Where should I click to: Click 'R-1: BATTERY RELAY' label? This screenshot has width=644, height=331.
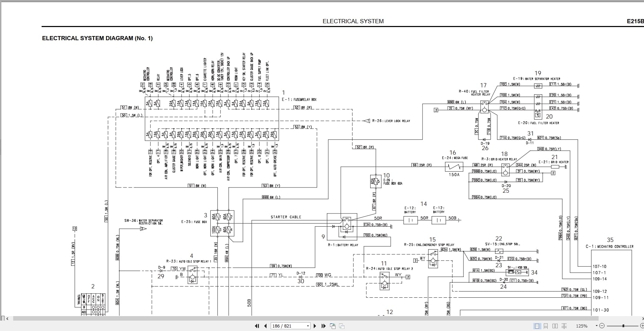coord(343,245)
